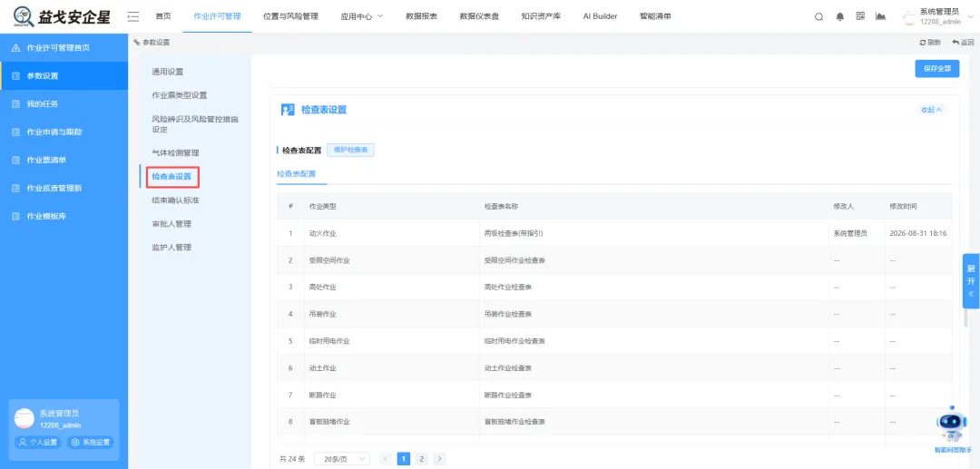Click the sidebar bottom user avatar
The width and height of the screenshot is (980, 469).
[24, 418]
